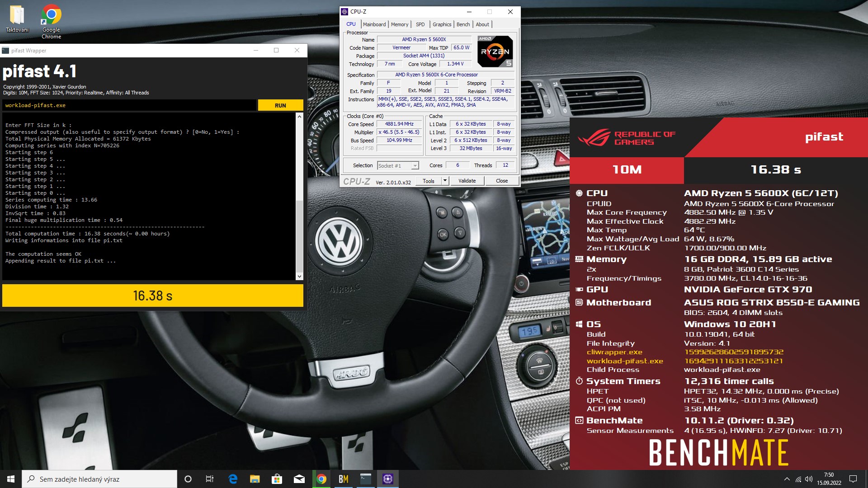Minimize the CPU-Z window
The height and width of the screenshot is (488, 868).
[469, 12]
